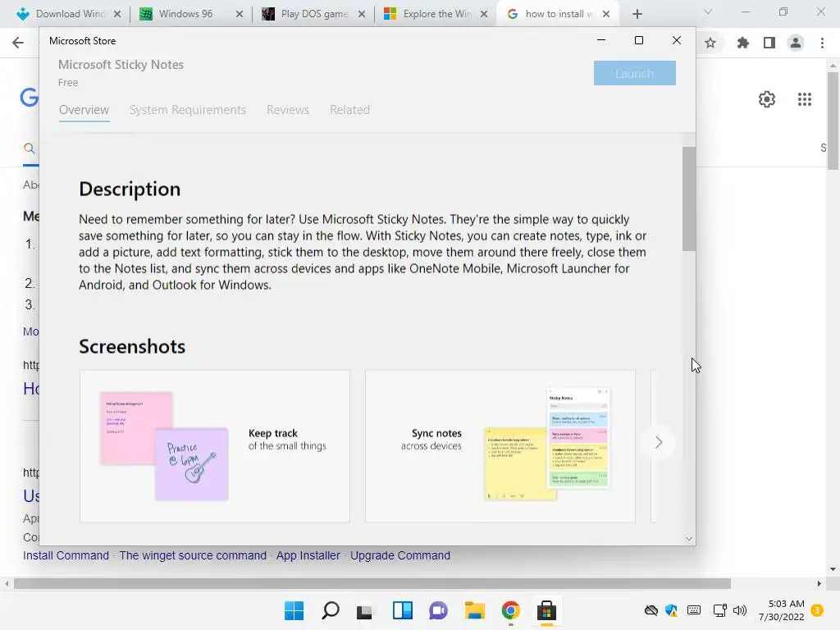Close the 'Play DOS game' browser tab
840x630 pixels.
[362, 14]
